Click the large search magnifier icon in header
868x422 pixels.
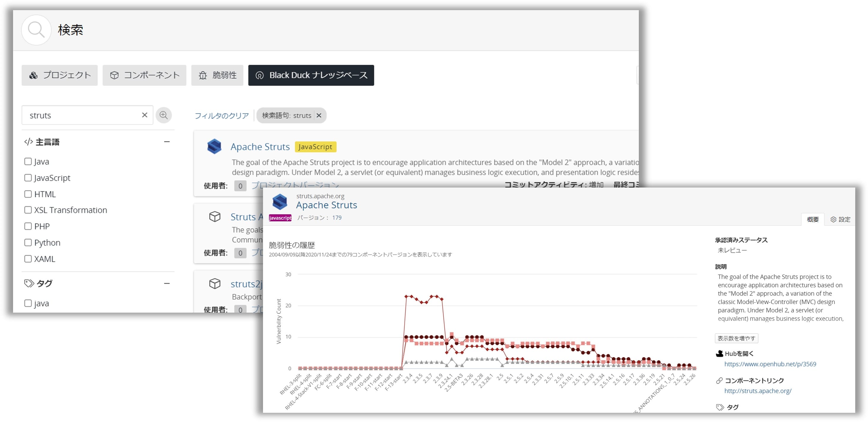point(36,30)
